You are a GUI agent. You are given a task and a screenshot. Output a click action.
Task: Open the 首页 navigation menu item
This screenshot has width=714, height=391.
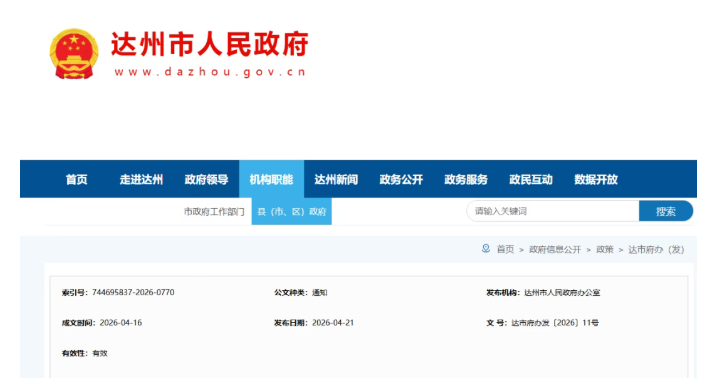pos(76,179)
